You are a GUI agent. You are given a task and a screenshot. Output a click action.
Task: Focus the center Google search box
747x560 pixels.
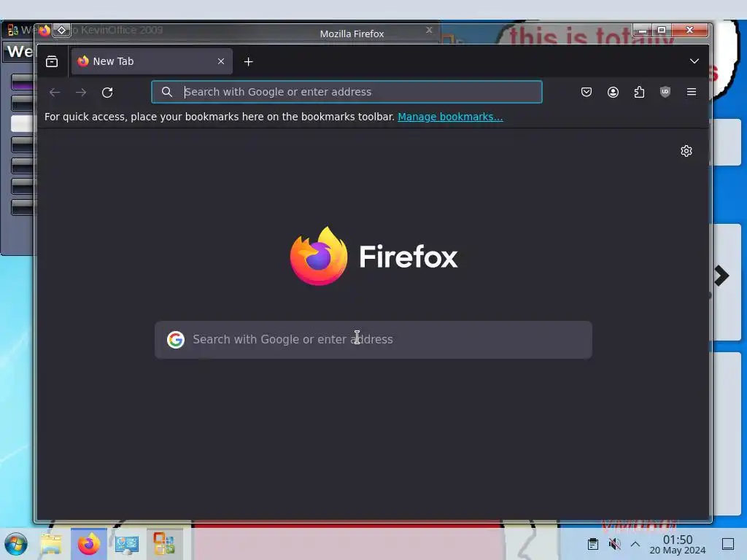click(x=373, y=340)
